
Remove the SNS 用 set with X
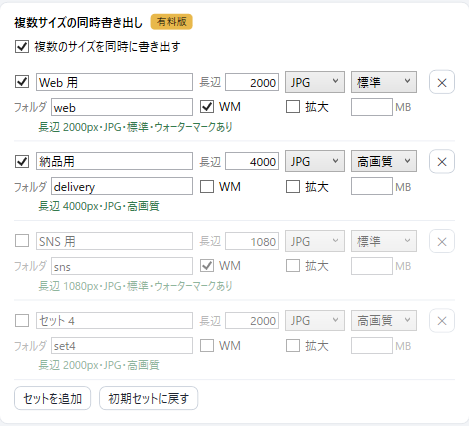(x=442, y=241)
